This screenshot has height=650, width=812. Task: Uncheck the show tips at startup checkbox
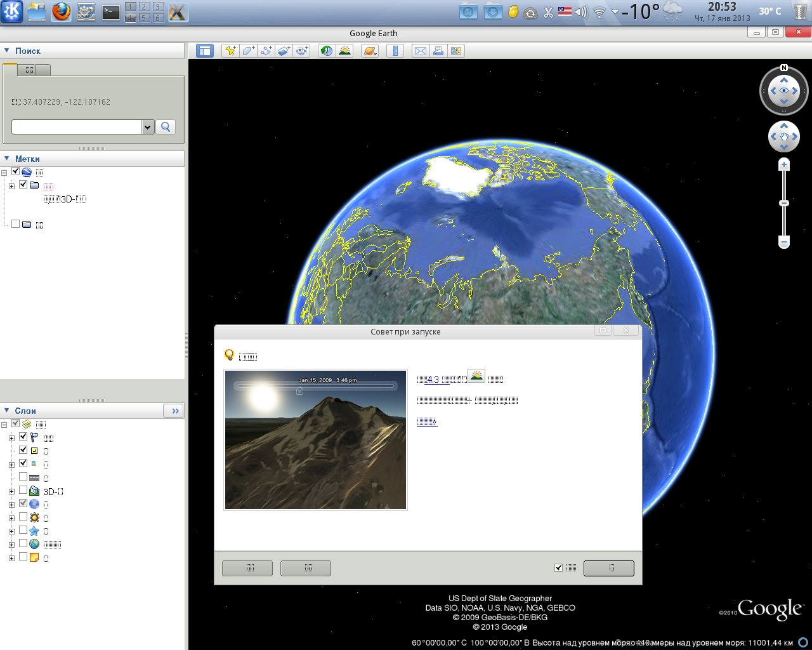[x=558, y=568]
